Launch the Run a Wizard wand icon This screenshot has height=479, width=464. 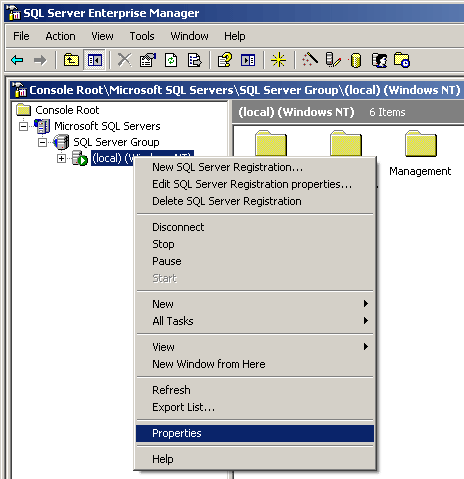(310, 60)
